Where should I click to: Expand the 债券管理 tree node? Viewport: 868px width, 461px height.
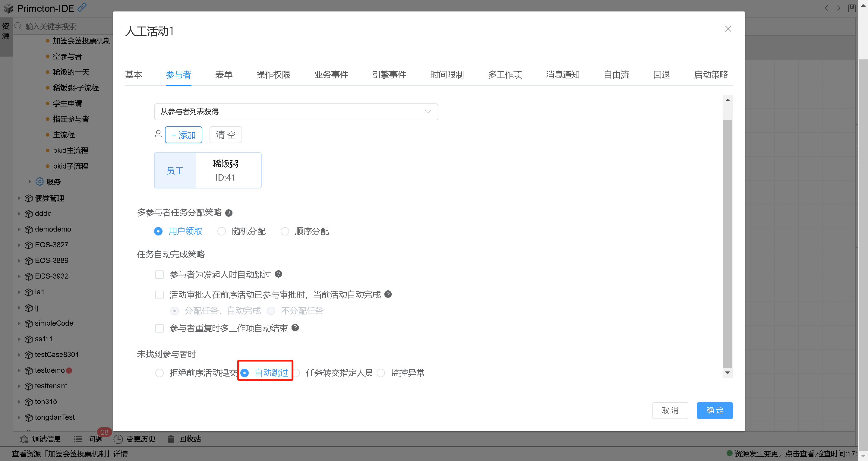(x=19, y=198)
